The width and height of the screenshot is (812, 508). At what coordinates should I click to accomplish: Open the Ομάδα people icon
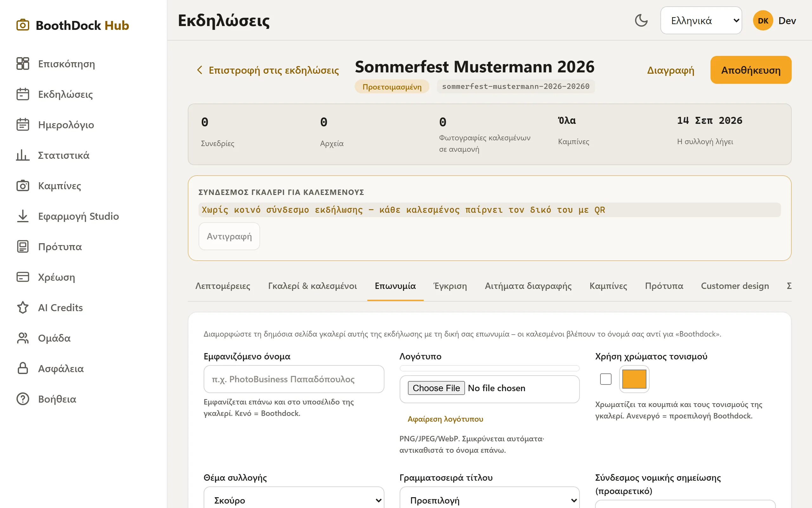(23, 338)
